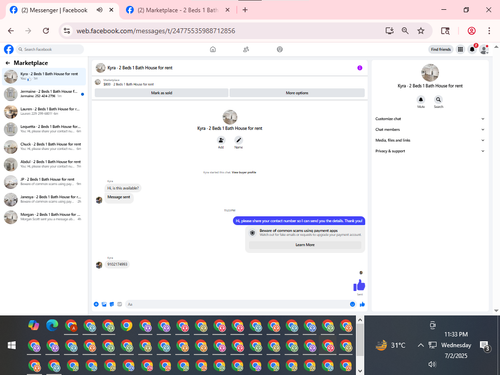
Task: Click Kyra profile thumbnail in right panel
Action: (x=430, y=72)
